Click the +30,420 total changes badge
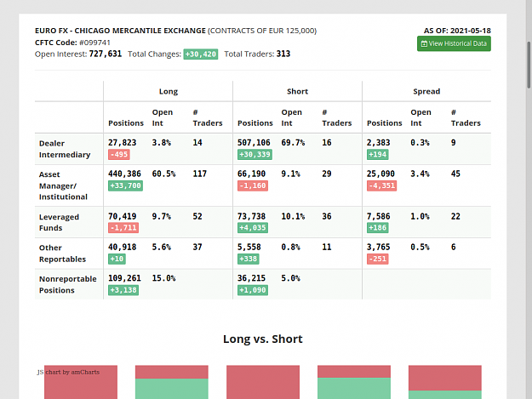This screenshot has width=532, height=399. (x=201, y=54)
